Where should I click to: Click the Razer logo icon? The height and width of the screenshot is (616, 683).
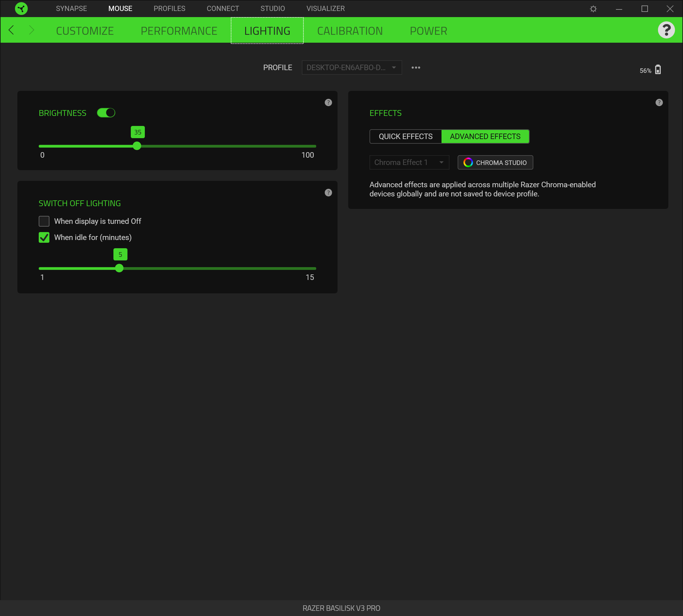point(21,9)
